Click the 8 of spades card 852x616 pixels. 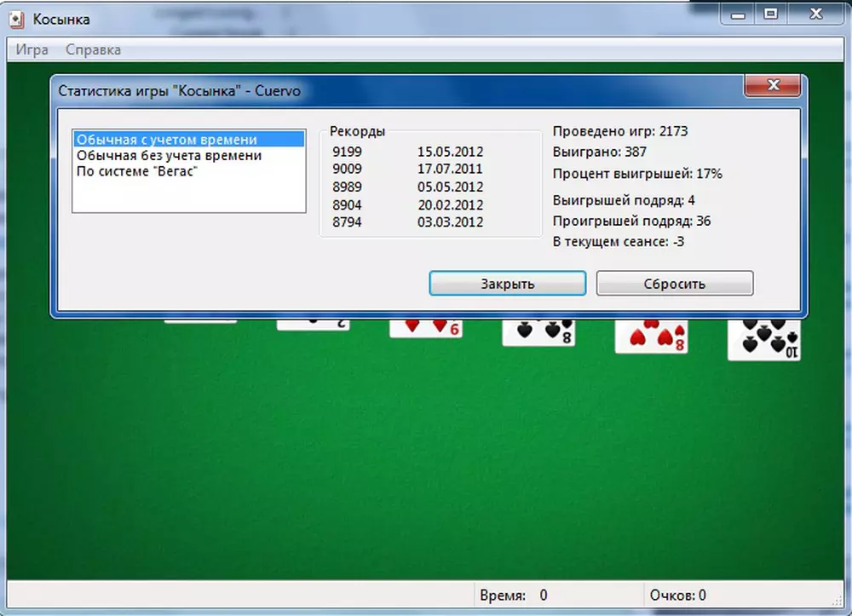click(x=538, y=332)
